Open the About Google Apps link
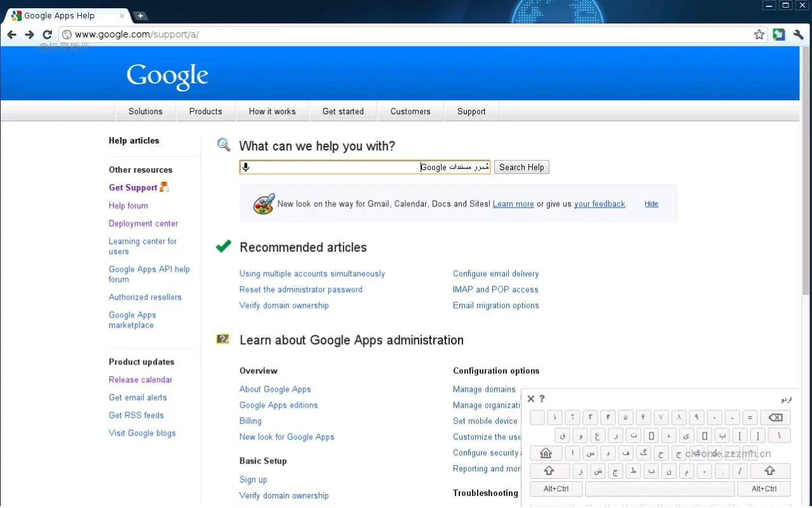Viewport: 812px width, 508px height. click(275, 389)
